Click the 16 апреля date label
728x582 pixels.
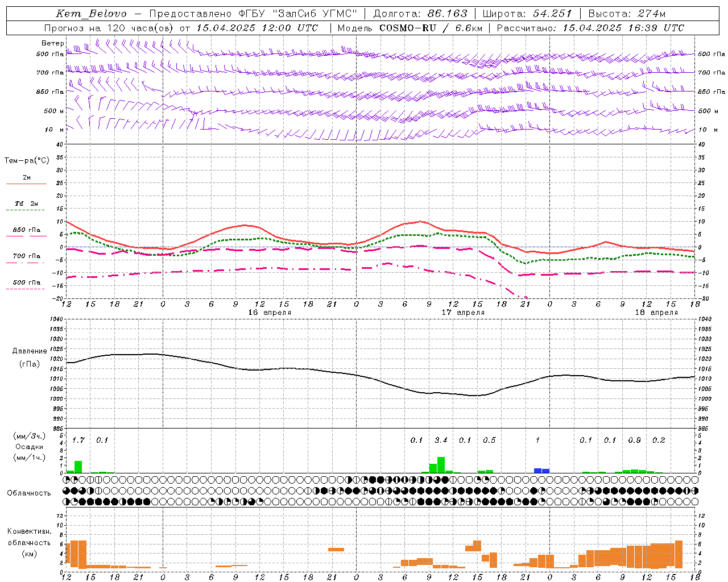270,313
